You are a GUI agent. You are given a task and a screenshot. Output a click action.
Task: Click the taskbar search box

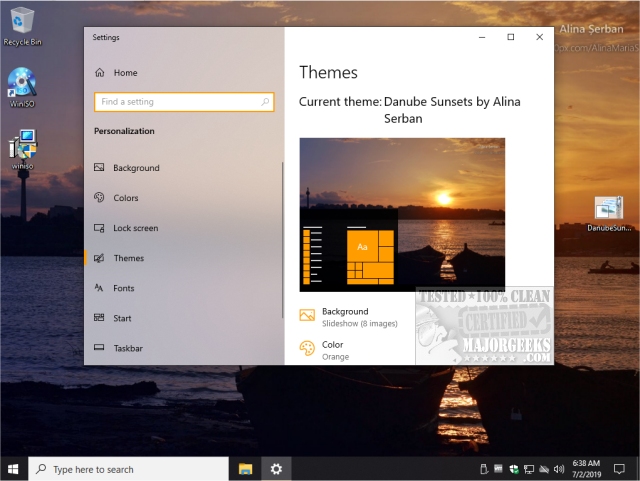click(x=129, y=469)
